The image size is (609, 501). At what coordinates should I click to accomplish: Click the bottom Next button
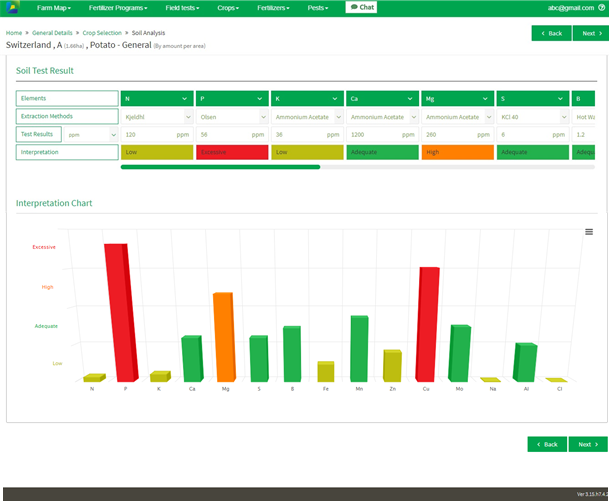[588, 444]
